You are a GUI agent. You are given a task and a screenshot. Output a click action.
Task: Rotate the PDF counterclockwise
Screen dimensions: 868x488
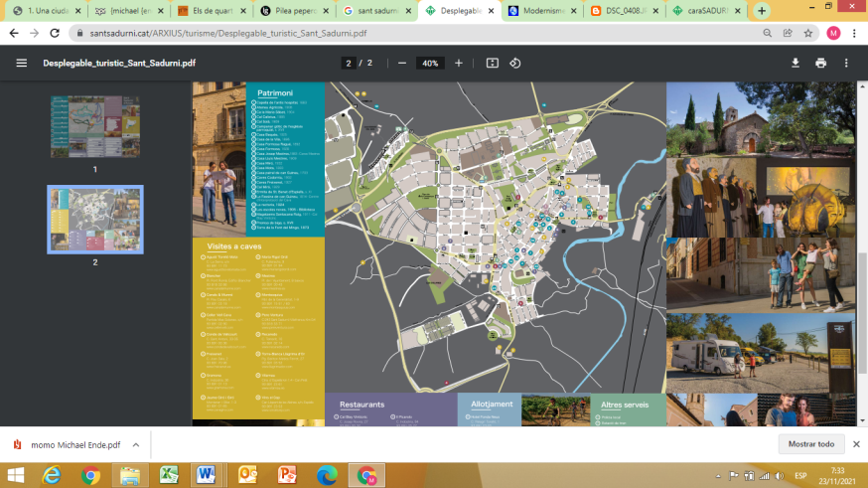pyautogui.click(x=515, y=63)
